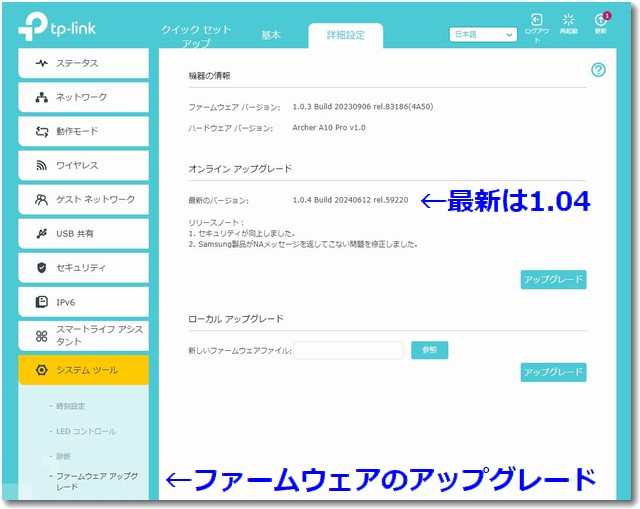640x509 pixels.
Task: Click the Network topology icon
Action: (41, 97)
